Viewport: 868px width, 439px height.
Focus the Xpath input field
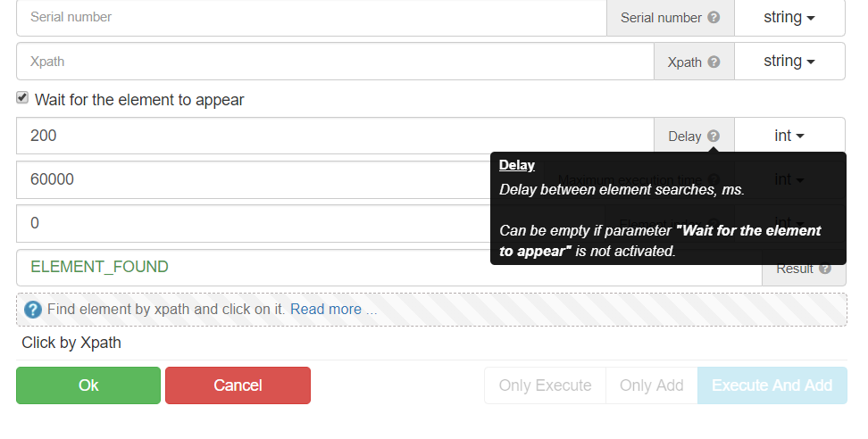click(x=335, y=62)
